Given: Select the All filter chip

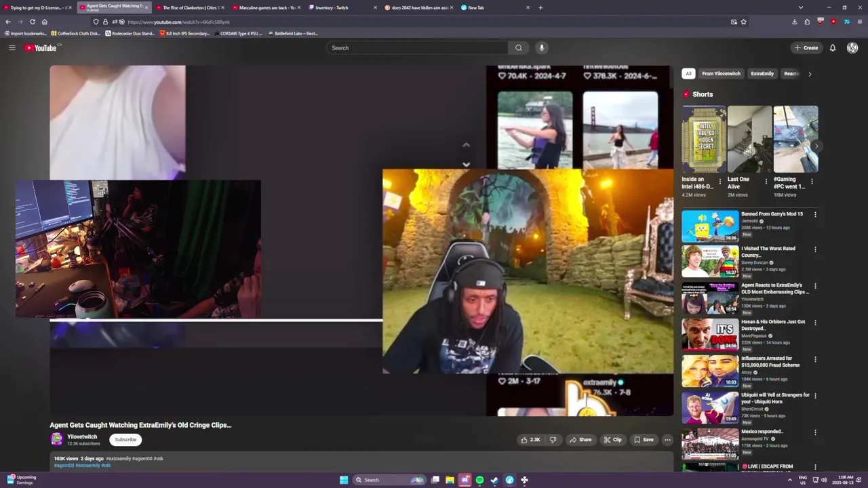Looking at the screenshot, I should coord(688,73).
